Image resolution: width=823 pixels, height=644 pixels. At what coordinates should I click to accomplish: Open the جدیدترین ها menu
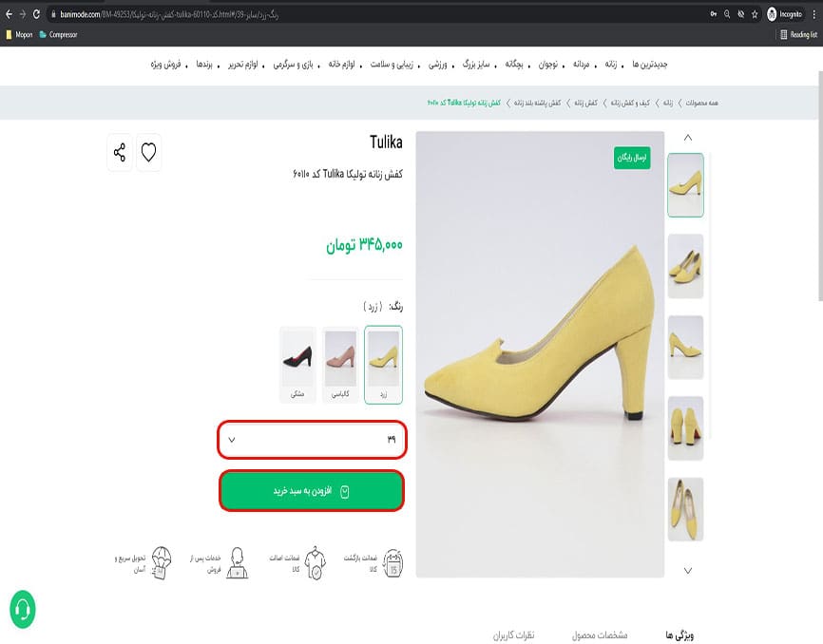pyautogui.click(x=650, y=65)
